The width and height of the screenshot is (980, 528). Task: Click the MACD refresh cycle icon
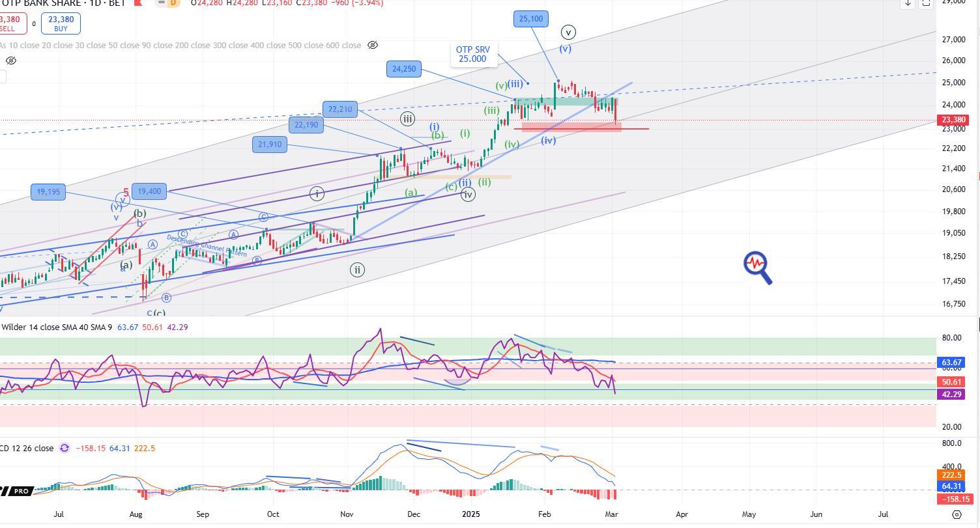pyautogui.click(x=65, y=448)
